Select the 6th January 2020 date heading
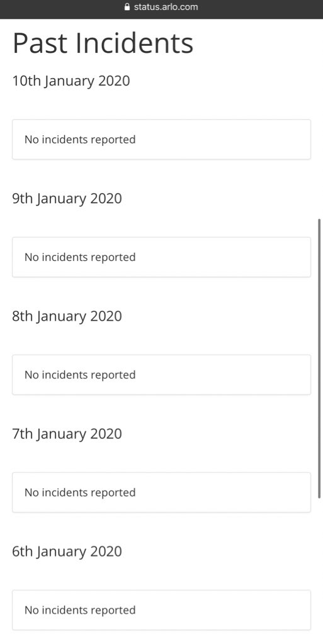Image resolution: width=323 pixels, height=644 pixels. click(x=67, y=551)
